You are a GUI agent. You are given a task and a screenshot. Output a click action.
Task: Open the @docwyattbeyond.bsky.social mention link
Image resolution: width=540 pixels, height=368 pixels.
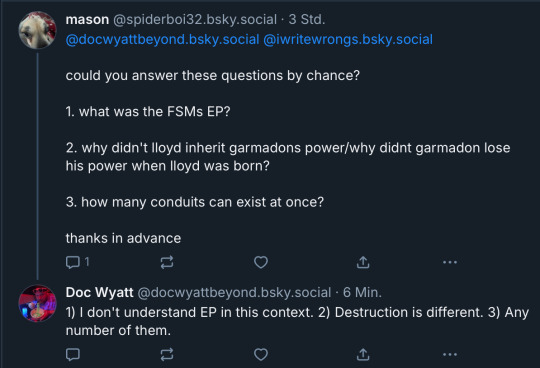tap(162, 40)
